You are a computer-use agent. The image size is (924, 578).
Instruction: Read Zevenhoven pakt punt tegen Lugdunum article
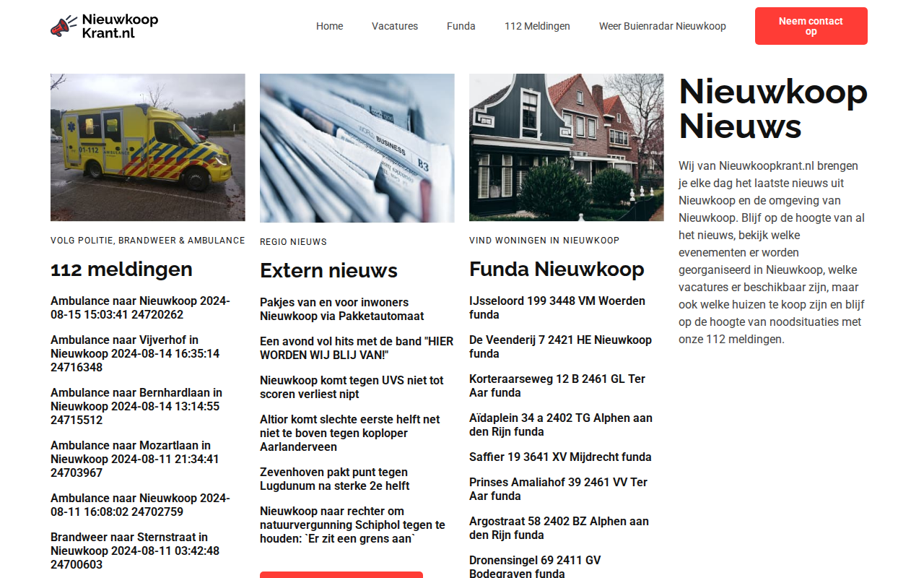pos(335,479)
